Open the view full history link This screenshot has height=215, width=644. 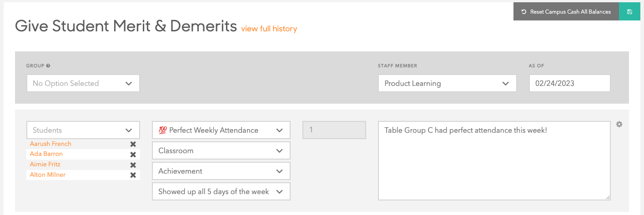pos(269,29)
